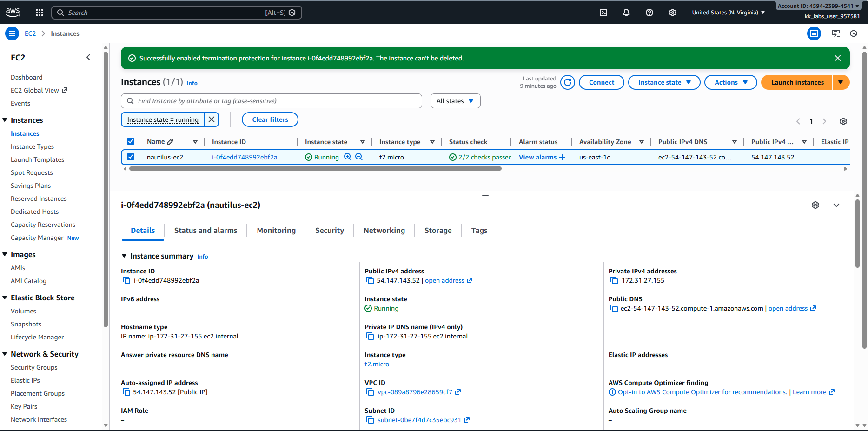Launch the CloudShell terminal icon

[x=603, y=13]
